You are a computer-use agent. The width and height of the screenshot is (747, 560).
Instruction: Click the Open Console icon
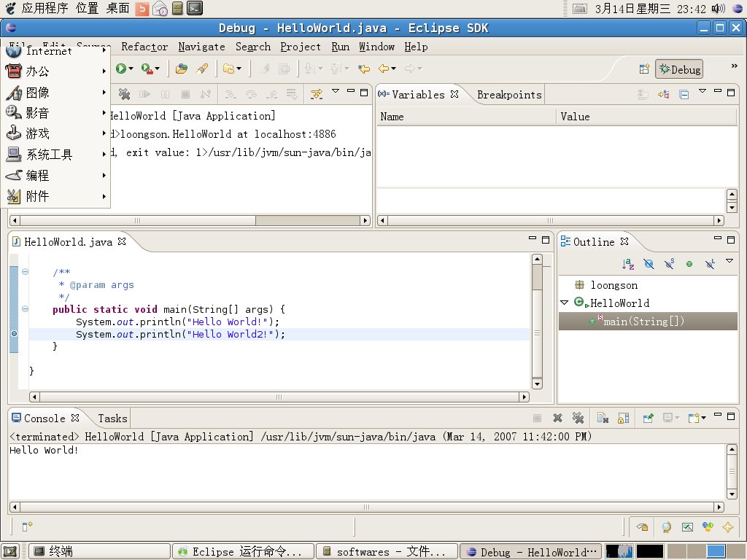click(x=694, y=418)
